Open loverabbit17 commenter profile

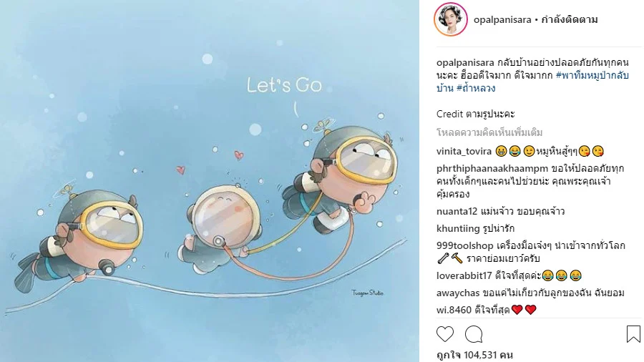pos(464,275)
